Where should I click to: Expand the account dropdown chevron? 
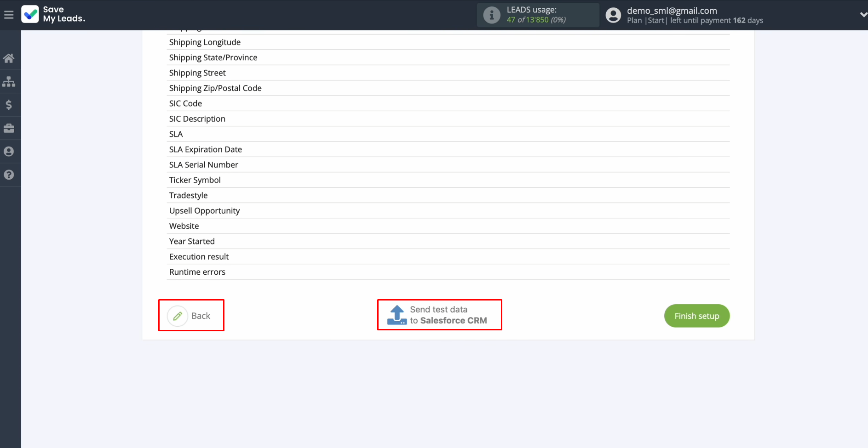pyautogui.click(x=863, y=15)
